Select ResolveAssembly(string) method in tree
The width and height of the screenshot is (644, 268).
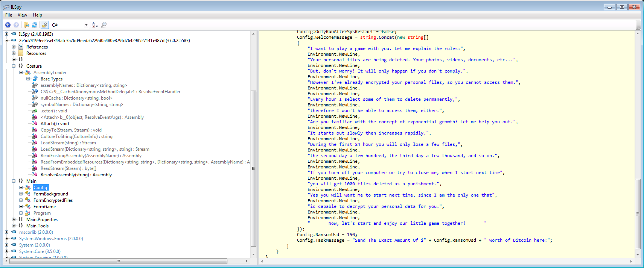point(76,175)
